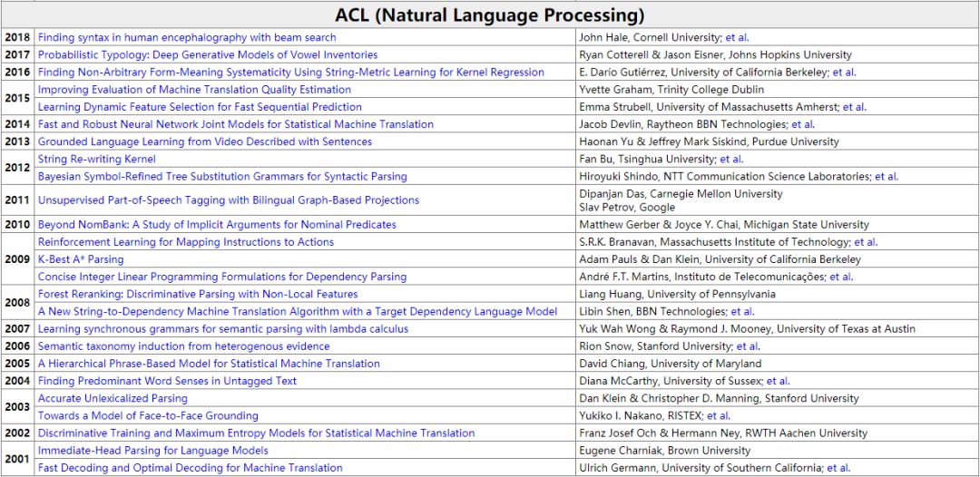Select 'Slav Petrov, Google' author text
Image resolution: width=980 pixels, height=477 pixels.
coord(628,208)
